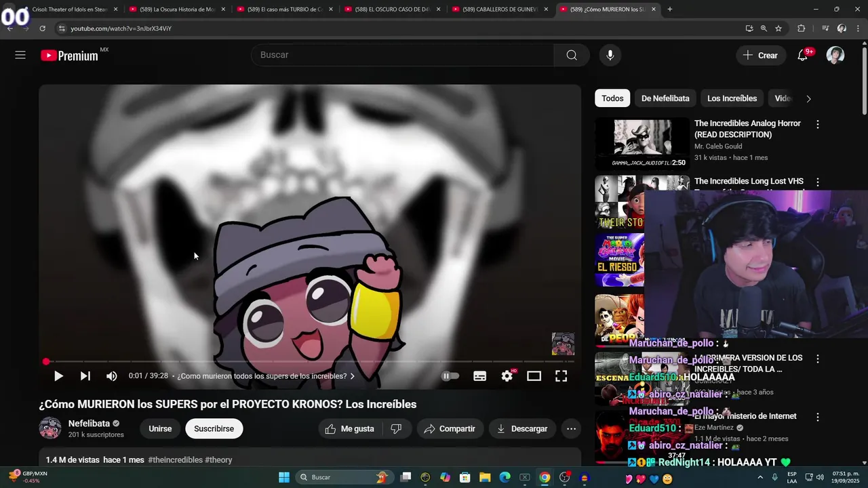The image size is (868, 488).
Task: Open the Nefelibata channel name link
Action: [x=89, y=424]
